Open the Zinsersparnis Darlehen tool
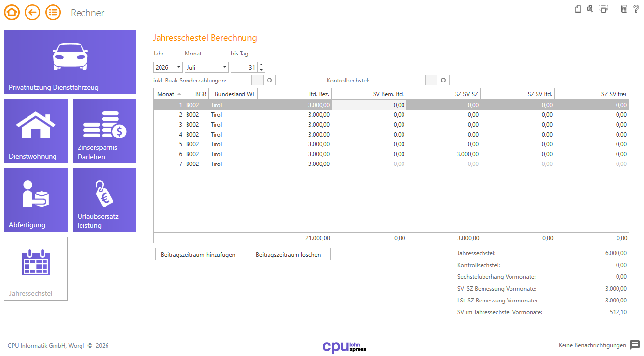 [x=104, y=131]
